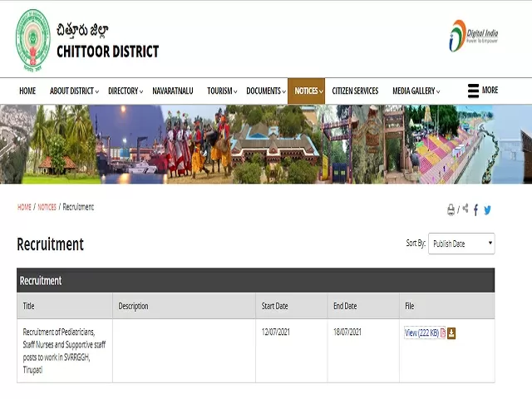The height and width of the screenshot is (399, 532).
Task: Click the Chittoor District government emblem
Action: pos(32,42)
